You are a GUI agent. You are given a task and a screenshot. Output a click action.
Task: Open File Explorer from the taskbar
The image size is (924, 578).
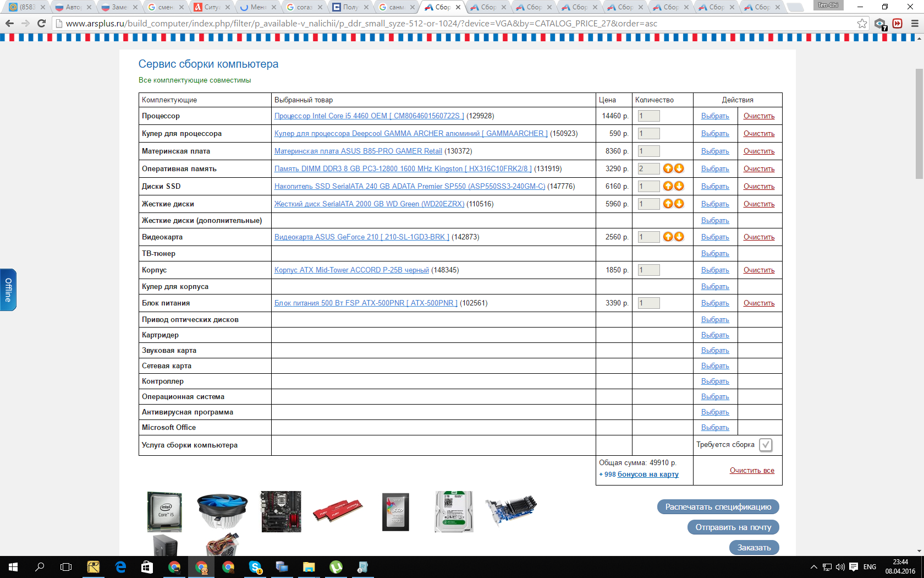click(x=309, y=567)
